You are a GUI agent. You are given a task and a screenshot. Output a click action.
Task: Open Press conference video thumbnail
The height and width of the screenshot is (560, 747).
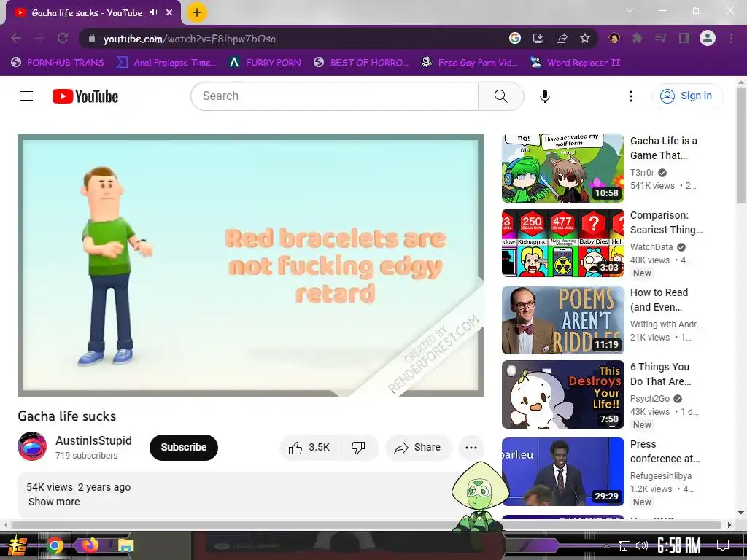tap(562, 472)
